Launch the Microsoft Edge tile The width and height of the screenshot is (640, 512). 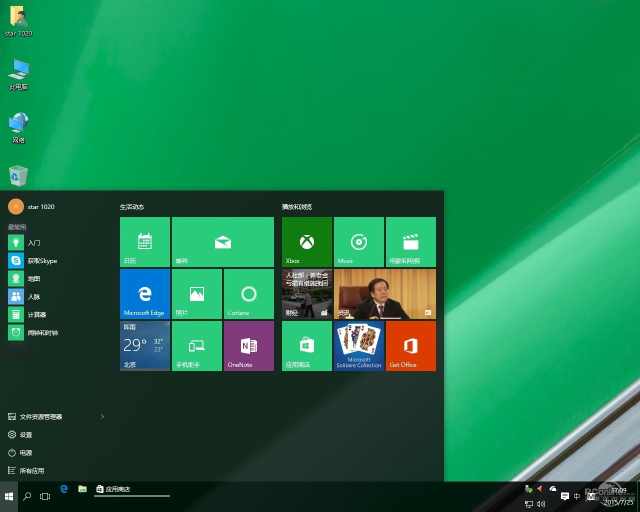tap(145, 294)
